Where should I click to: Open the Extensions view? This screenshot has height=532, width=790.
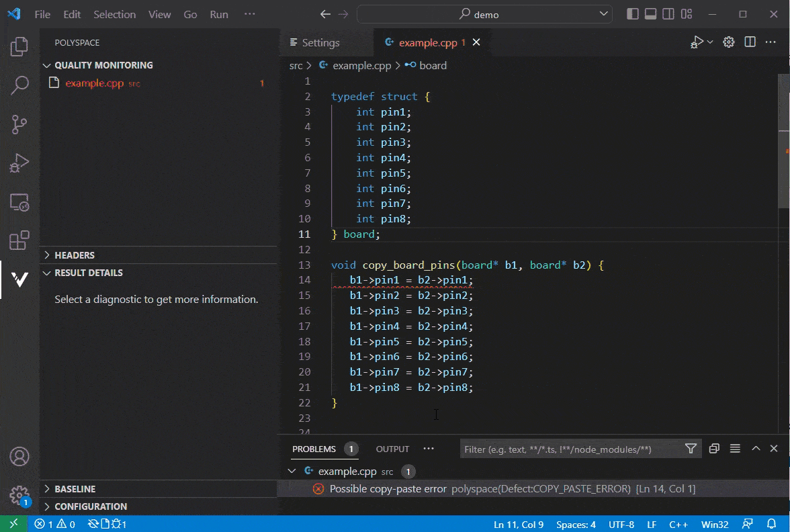19,242
